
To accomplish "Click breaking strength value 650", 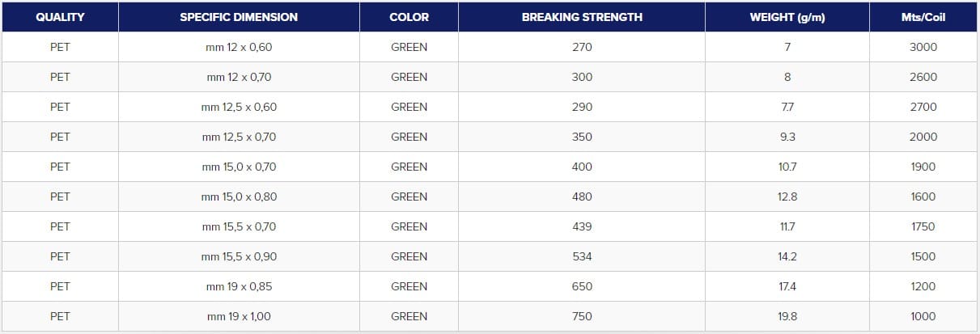I will pyautogui.click(x=581, y=286).
